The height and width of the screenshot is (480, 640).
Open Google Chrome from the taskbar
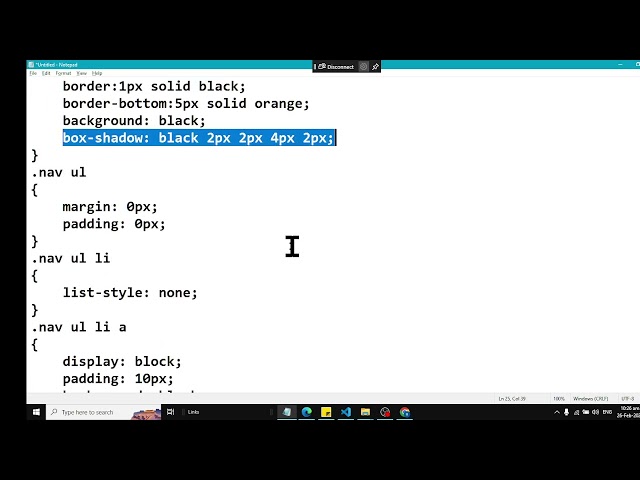point(404,412)
